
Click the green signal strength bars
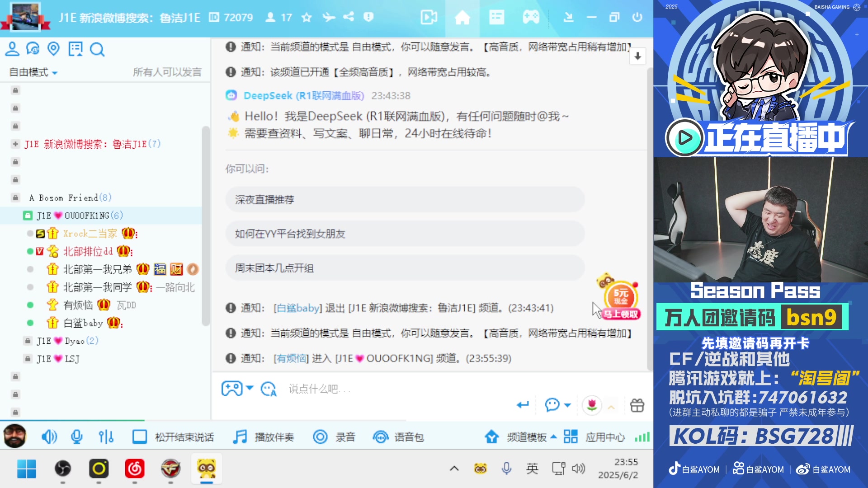pos(642,437)
